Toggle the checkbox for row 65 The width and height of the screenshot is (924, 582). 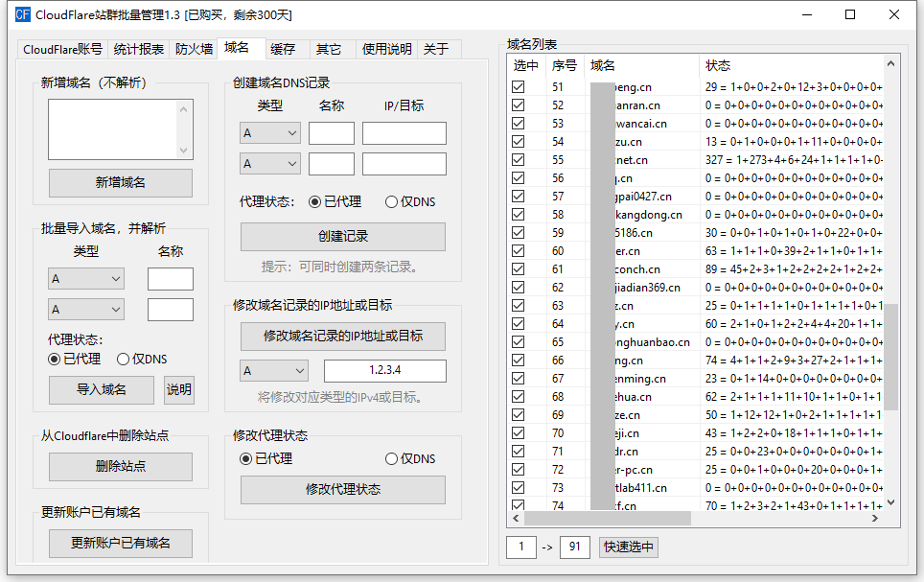518,342
